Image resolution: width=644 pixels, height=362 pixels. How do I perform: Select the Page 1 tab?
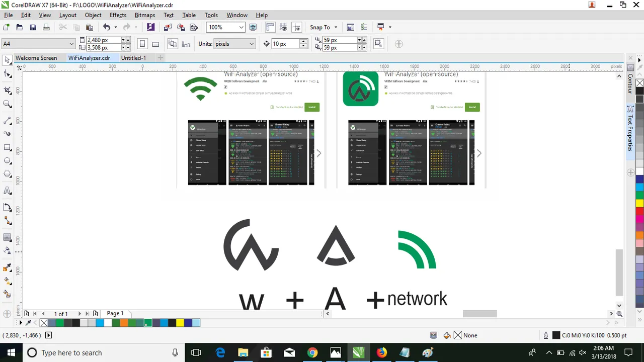coord(115,313)
